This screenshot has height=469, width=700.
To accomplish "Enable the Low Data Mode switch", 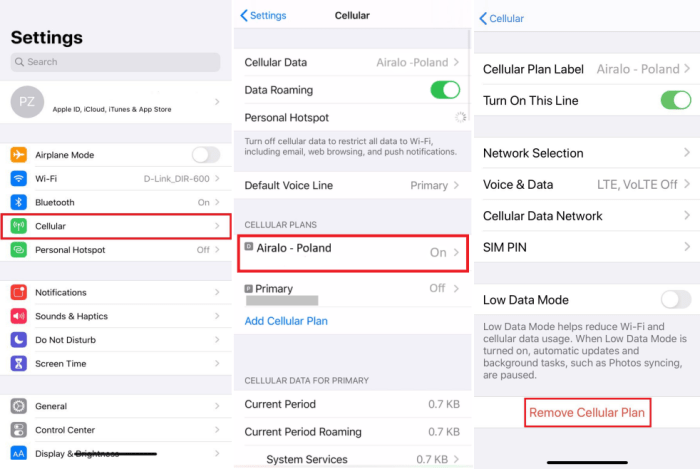I will pyautogui.click(x=675, y=299).
